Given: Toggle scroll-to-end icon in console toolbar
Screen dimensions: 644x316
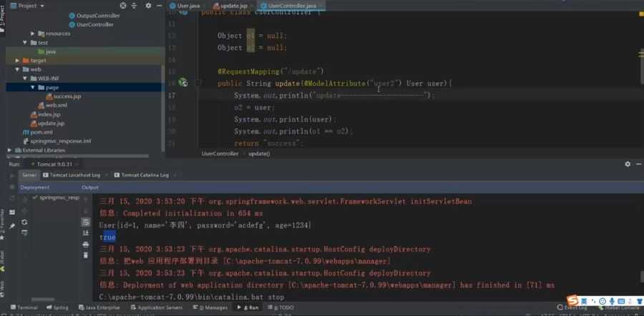Looking at the screenshot, I should (x=85, y=233).
